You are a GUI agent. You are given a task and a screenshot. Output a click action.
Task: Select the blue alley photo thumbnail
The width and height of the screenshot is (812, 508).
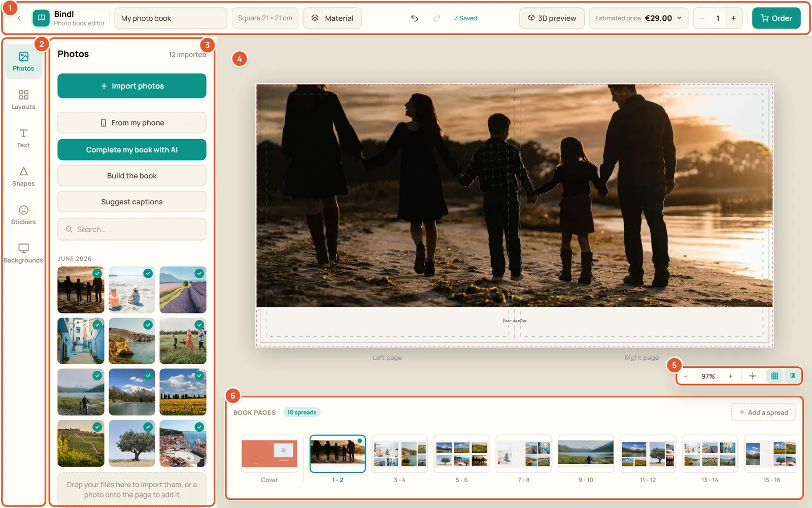[x=81, y=341]
